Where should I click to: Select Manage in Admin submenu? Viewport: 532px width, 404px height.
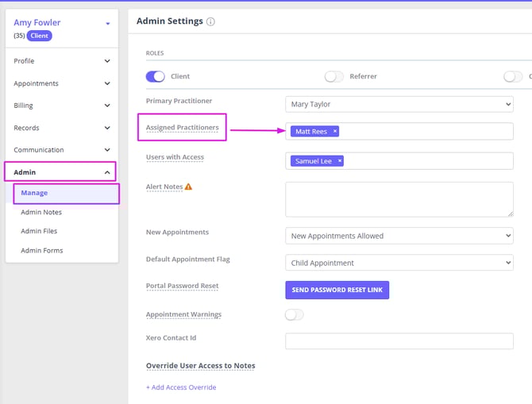point(35,193)
